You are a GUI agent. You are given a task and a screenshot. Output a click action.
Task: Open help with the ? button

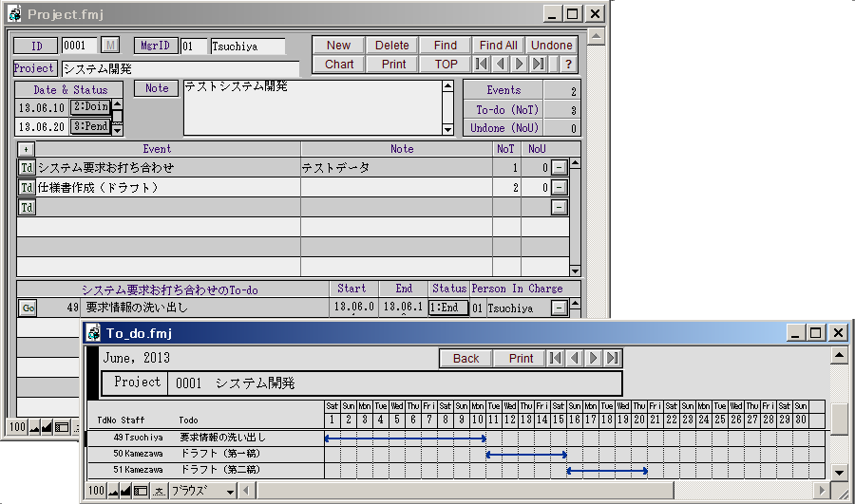568,65
